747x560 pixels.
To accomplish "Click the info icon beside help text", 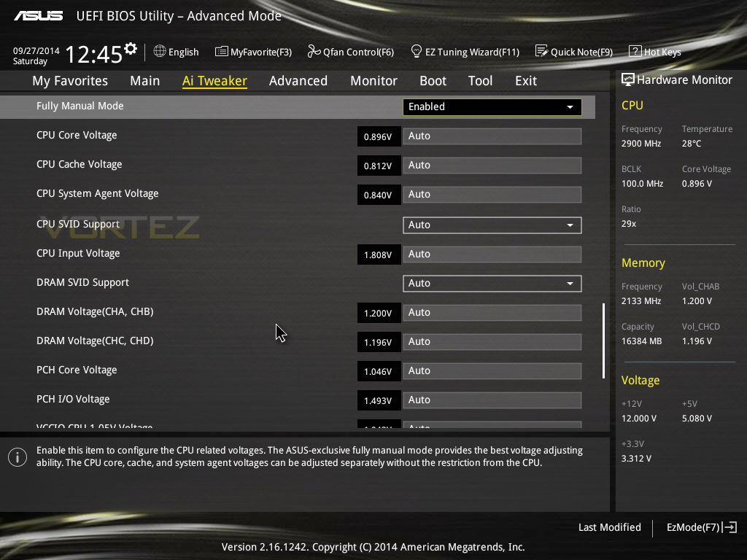I will coord(18,457).
